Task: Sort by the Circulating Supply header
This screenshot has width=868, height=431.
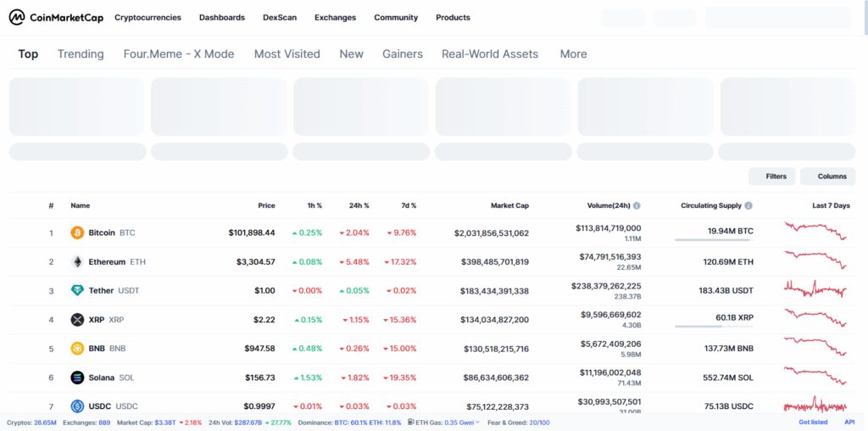Action: tap(711, 205)
